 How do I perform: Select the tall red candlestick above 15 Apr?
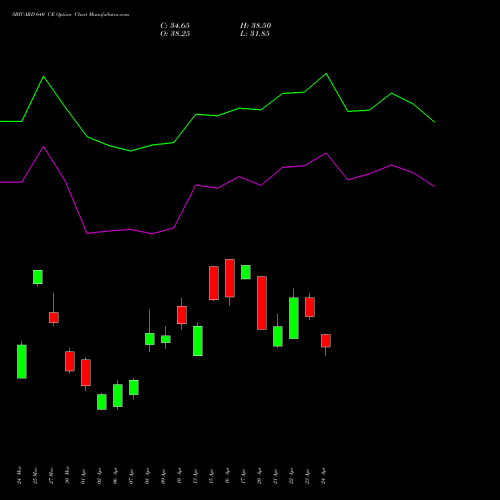pos(214,283)
